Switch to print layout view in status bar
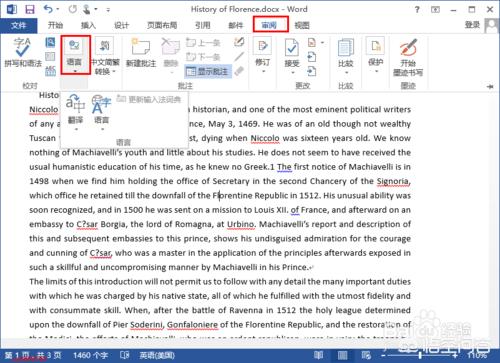 pyautogui.click(x=342, y=355)
